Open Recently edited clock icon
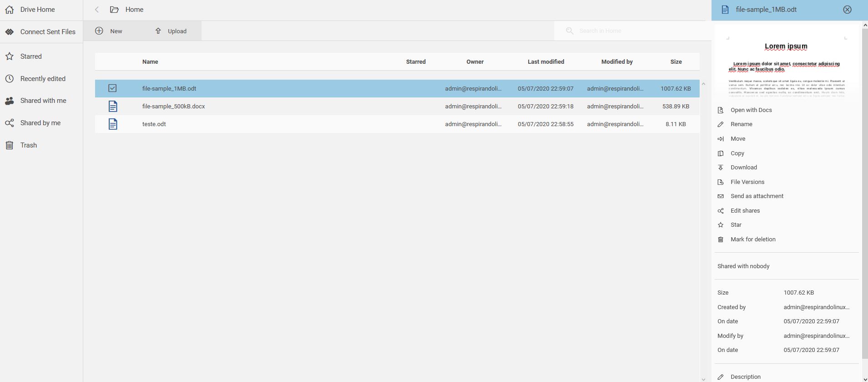The image size is (868, 382). pyautogui.click(x=10, y=79)
